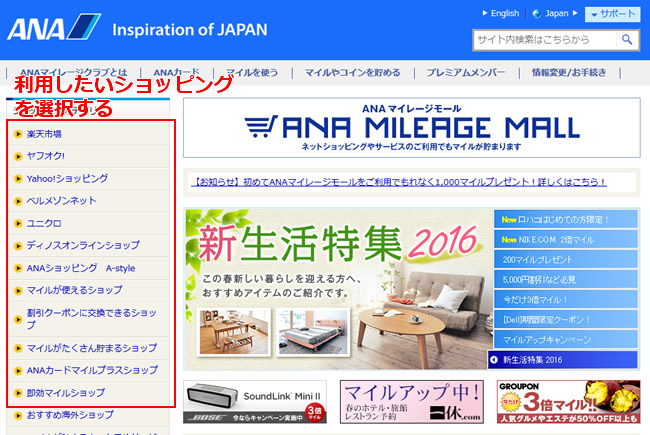The image size is (650, 435).
Task: Click inside the site search field
Action: (545, 40)
